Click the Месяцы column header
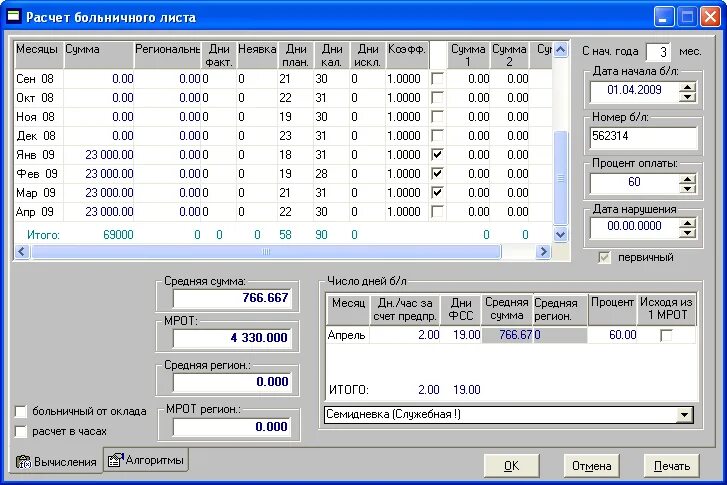This screenshot has width=727, height=485. click(38, 55)
